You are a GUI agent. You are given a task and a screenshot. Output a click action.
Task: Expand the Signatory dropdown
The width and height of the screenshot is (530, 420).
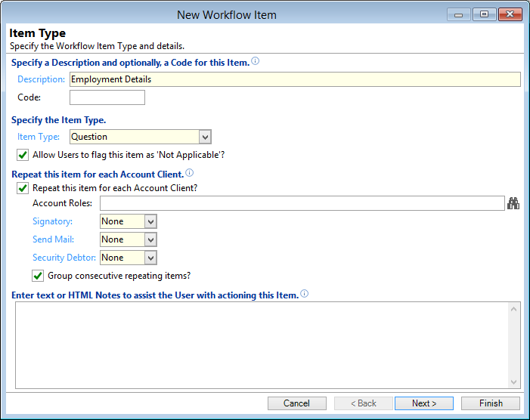(x=150, y=221)
